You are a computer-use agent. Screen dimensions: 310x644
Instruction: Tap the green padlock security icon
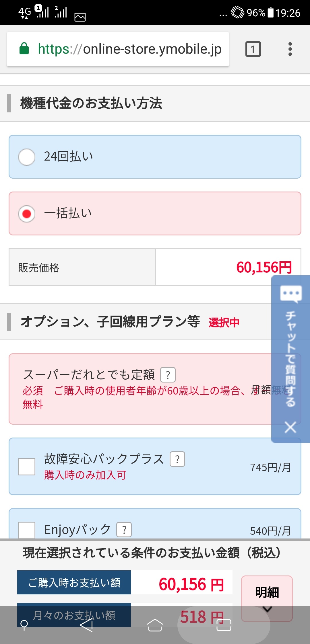24,49
